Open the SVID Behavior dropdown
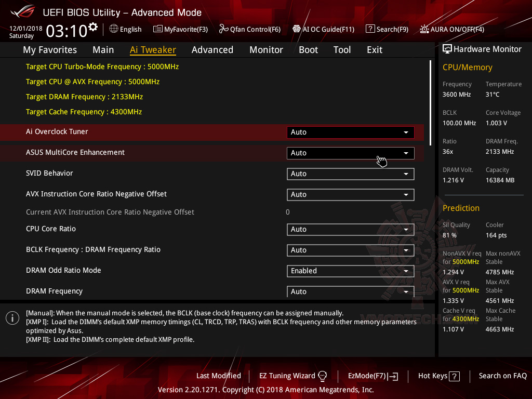 (x=350, y=174)
